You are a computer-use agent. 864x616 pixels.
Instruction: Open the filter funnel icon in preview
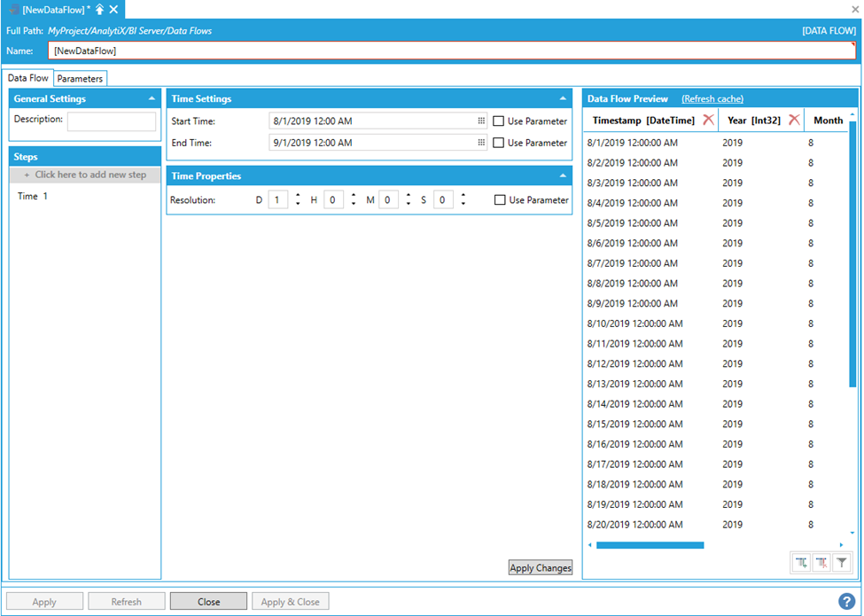point(842,562)
